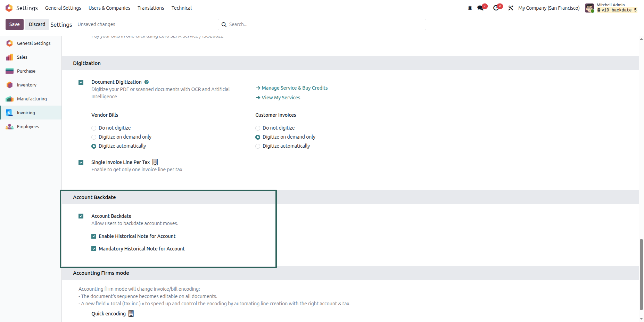This screenshot has height=322, width=644.
Task: Select Vendor Bills Do not digitize
Action: coord(94,128)
